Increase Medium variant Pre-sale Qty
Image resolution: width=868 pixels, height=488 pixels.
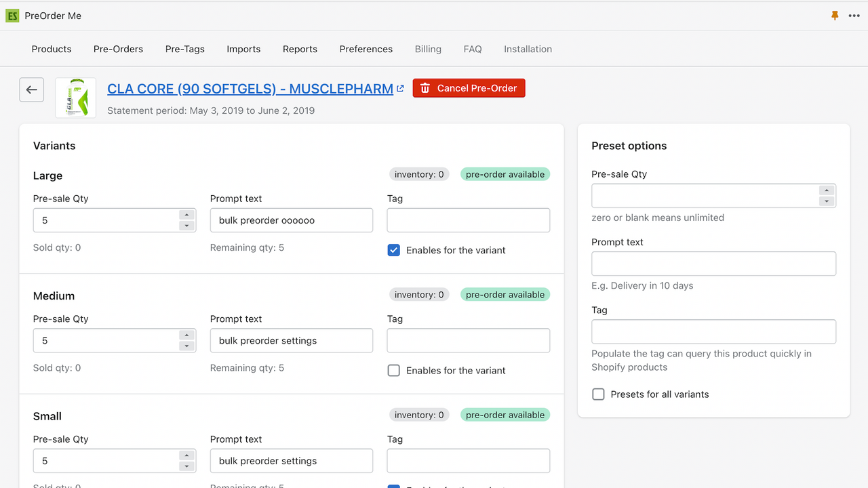coord(187,335)
